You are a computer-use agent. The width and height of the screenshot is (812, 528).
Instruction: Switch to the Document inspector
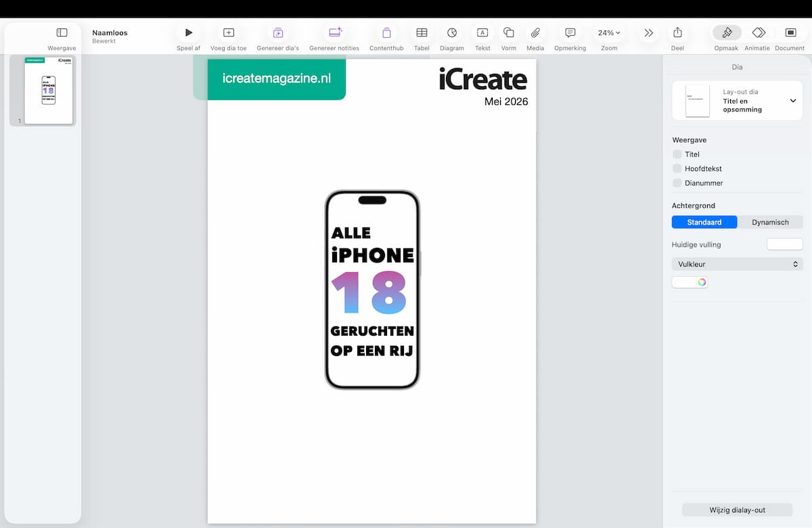tap(790, 32)
